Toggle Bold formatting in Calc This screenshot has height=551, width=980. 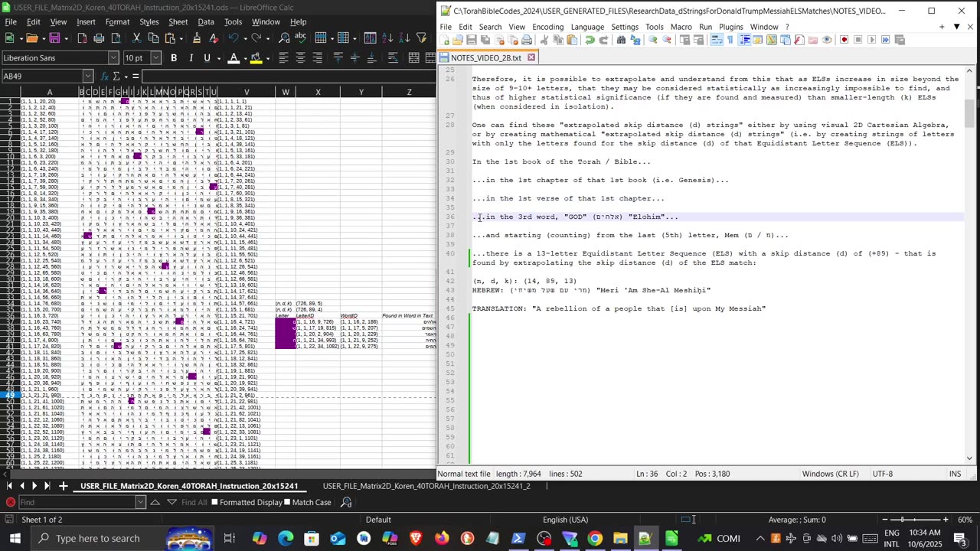point(174,57)
